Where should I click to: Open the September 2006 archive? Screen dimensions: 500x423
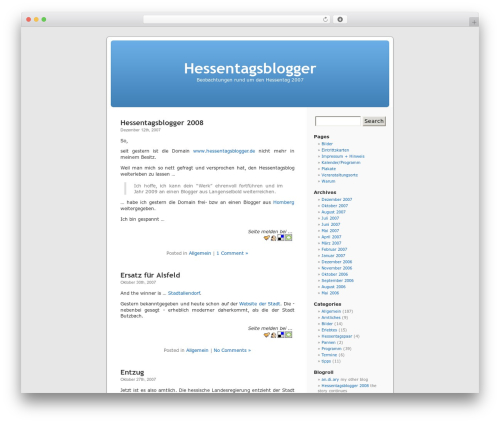pyautogui.click(x=337, y=281)
